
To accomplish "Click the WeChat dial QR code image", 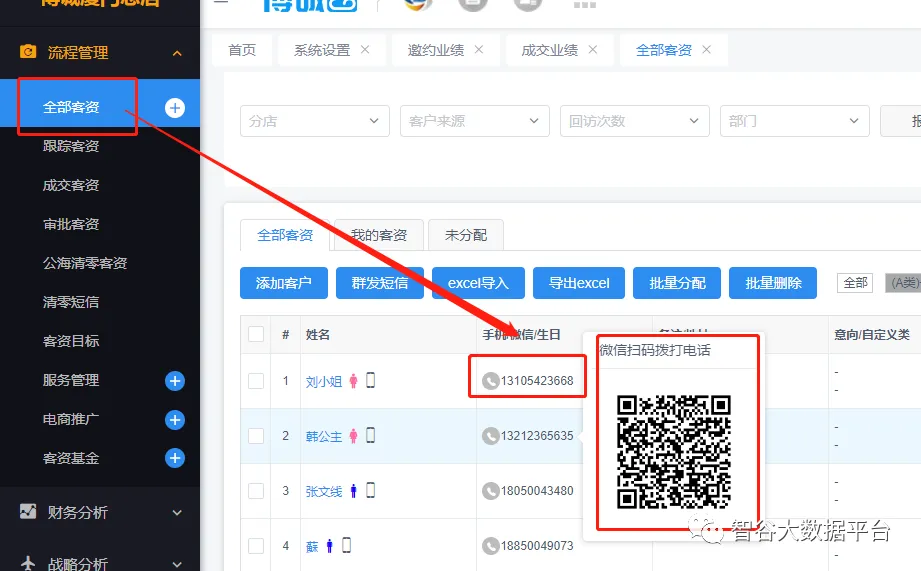I will click(673, 451).
